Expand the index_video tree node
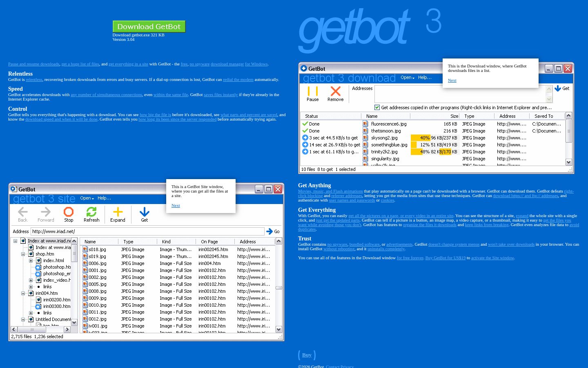The width and height of the screenshot is (588, 368). [31, 280]
